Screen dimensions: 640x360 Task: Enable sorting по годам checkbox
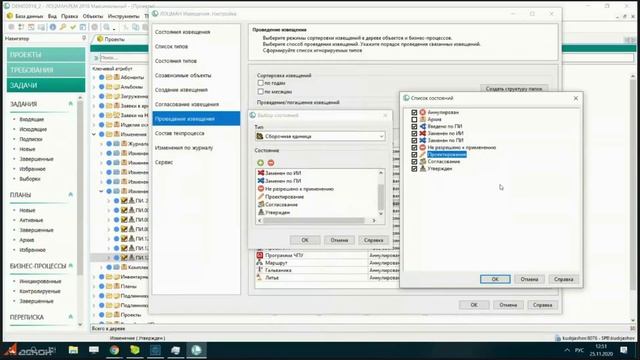(260, 83)
